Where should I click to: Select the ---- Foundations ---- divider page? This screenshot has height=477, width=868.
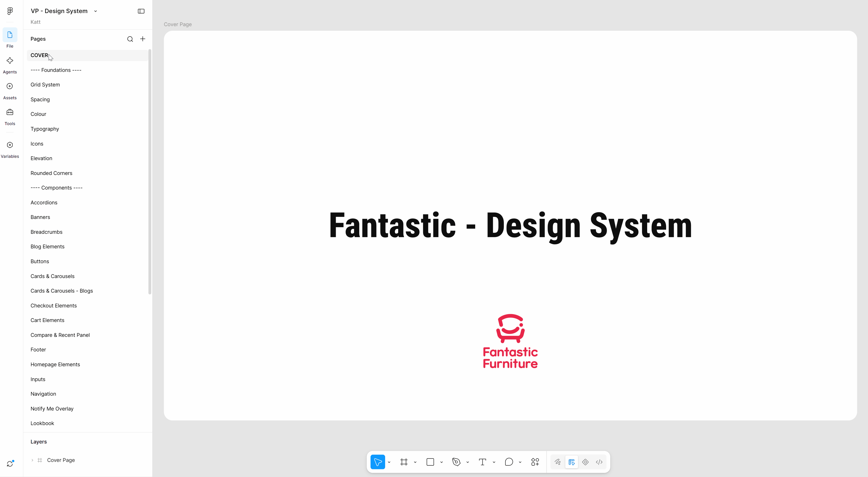click(87, 70)
